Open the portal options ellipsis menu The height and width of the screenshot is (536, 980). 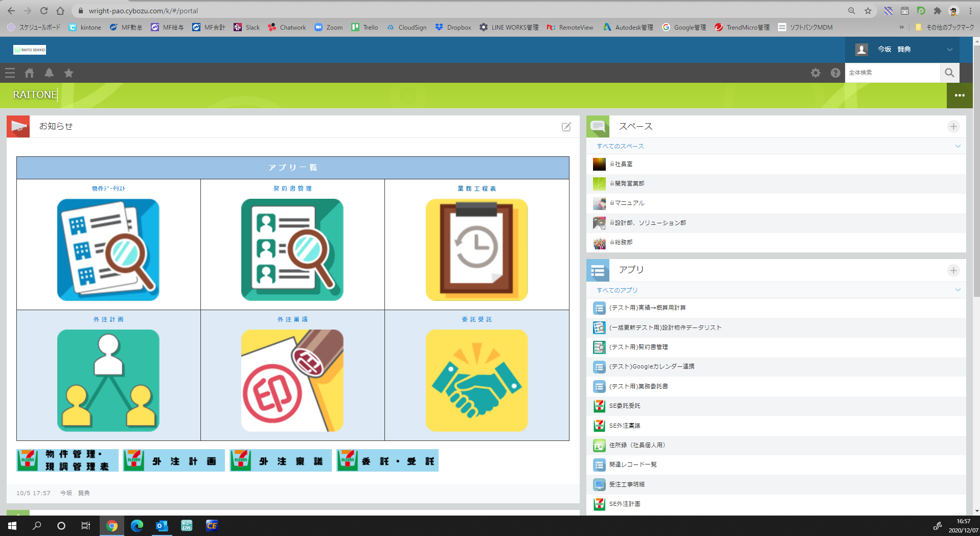(960, 96)
